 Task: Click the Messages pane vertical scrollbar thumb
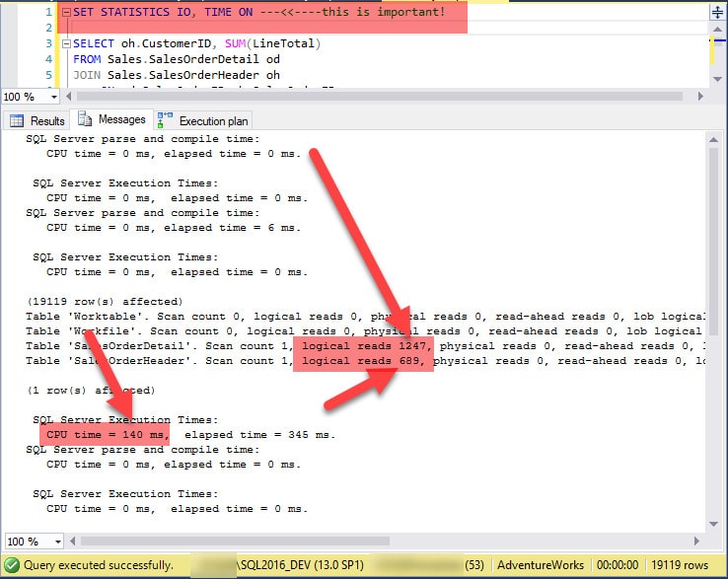(713, 242)
